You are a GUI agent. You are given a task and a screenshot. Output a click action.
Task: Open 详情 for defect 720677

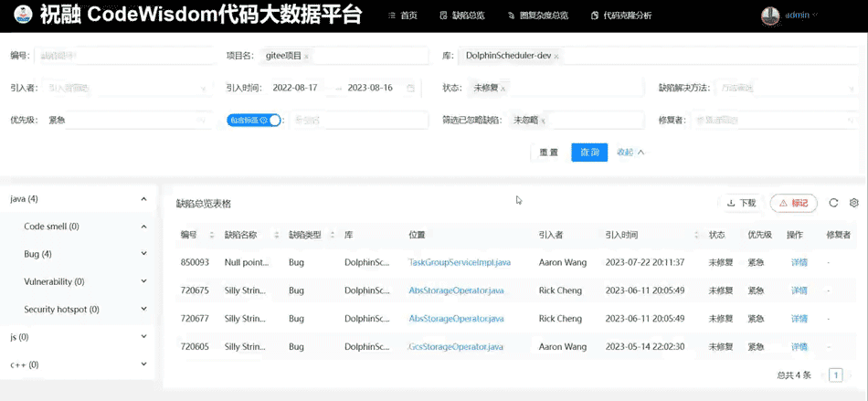[x=799, y=319]
